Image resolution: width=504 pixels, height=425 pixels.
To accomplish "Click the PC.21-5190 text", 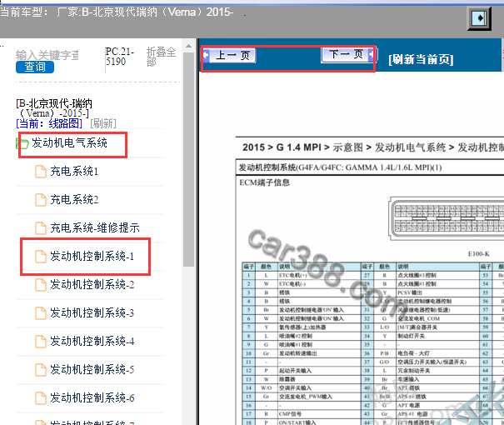I will tap(120, 57).
